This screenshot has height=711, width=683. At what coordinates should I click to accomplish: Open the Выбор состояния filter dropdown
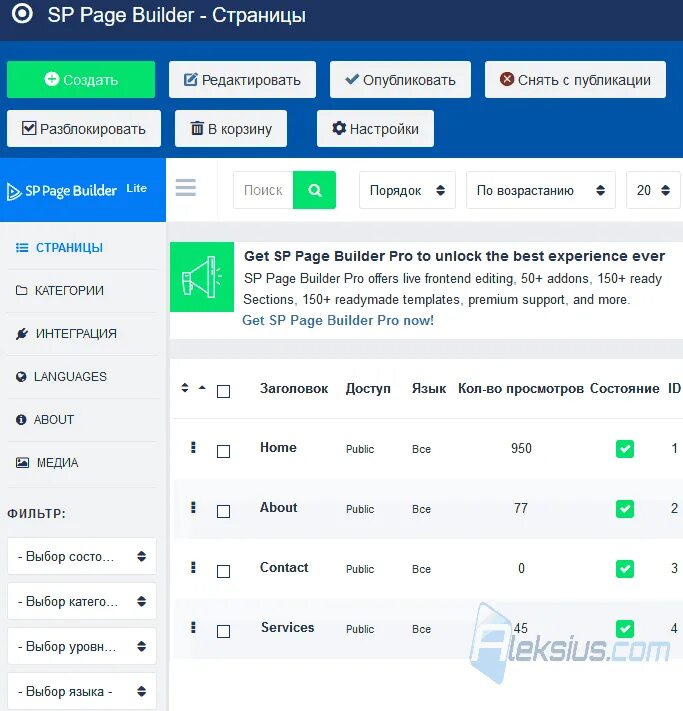[x=82, y=556]
